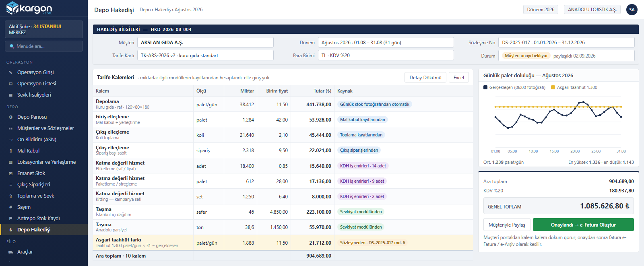Viewport: 644px width, 266px height.
Task: Click the Sayım hash icon
Action: click(11, 207)
